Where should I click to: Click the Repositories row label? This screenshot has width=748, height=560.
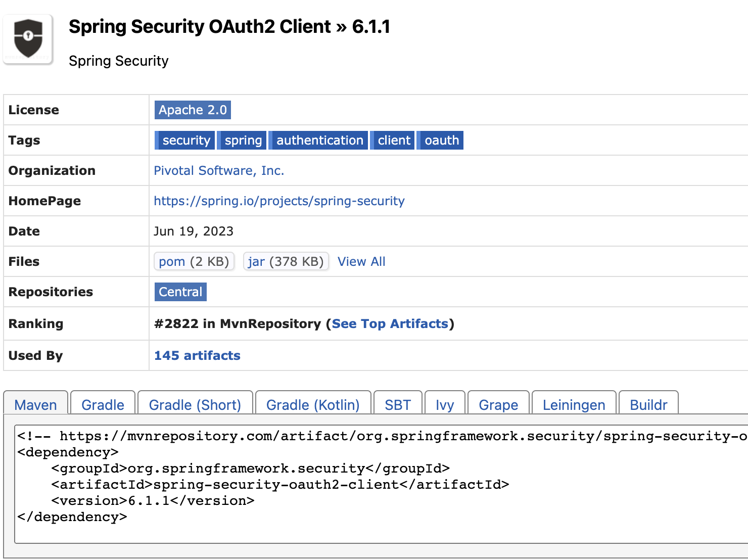point(51,292)
